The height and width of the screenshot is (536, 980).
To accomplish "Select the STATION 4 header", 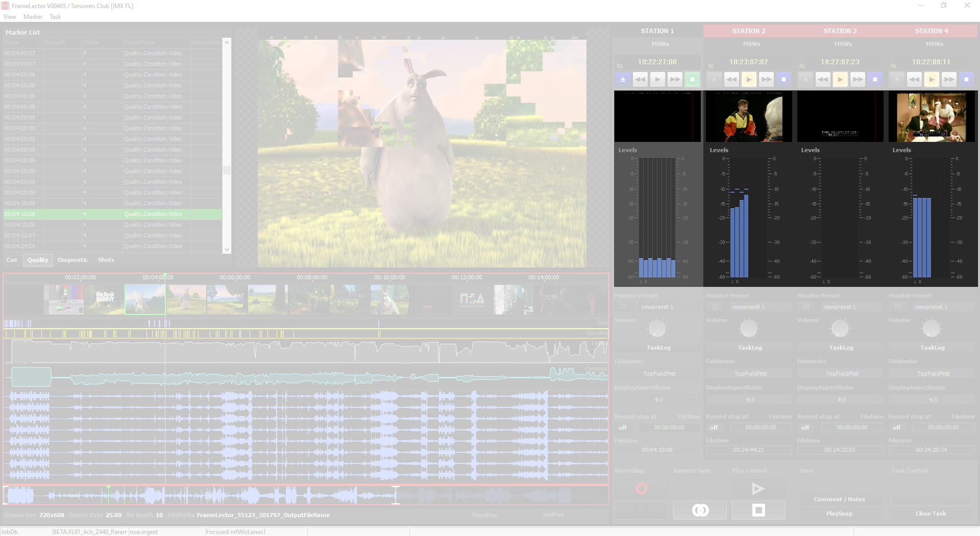I will (x=932, y=31).
